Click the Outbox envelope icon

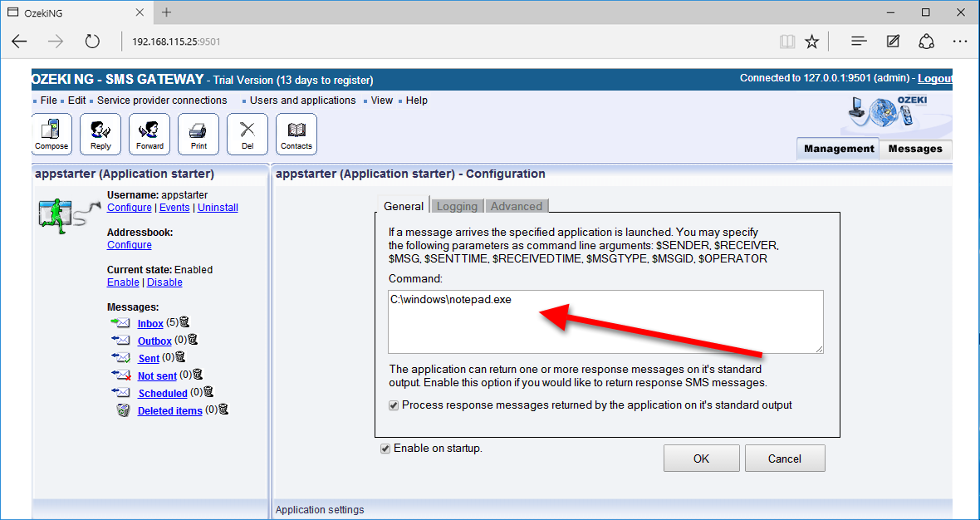tap(120, 340)
